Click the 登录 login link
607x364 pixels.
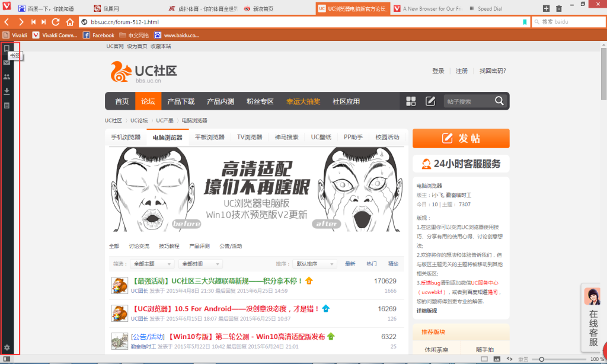coord(438,71)
